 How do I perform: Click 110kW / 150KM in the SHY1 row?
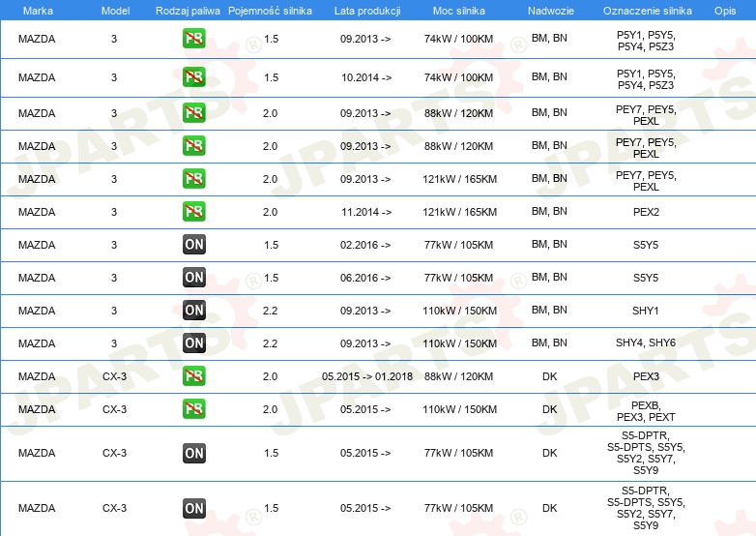(x=459, y=311)
